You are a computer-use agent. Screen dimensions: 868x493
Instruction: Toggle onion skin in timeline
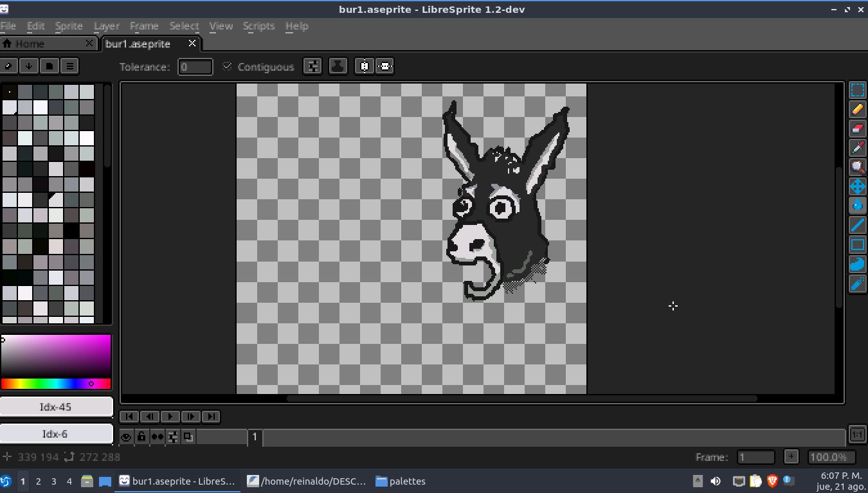[188, 437]
